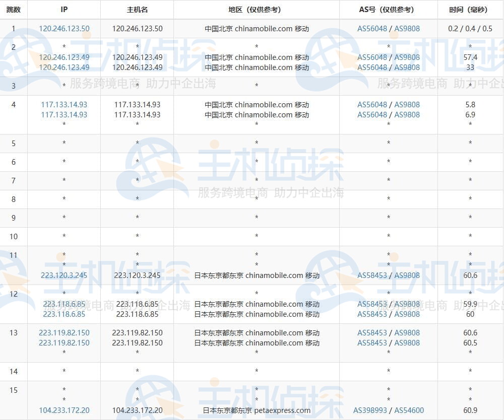Open AS56048 link on the 57.4 ms line
Viewport: 504px width, 420px height.
click(x=372, y=57)
